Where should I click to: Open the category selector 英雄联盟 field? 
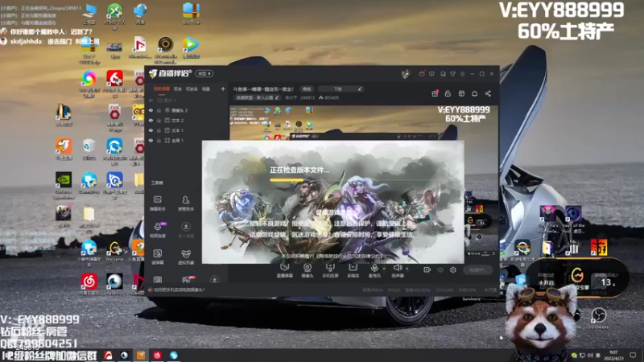coord(258,97)
